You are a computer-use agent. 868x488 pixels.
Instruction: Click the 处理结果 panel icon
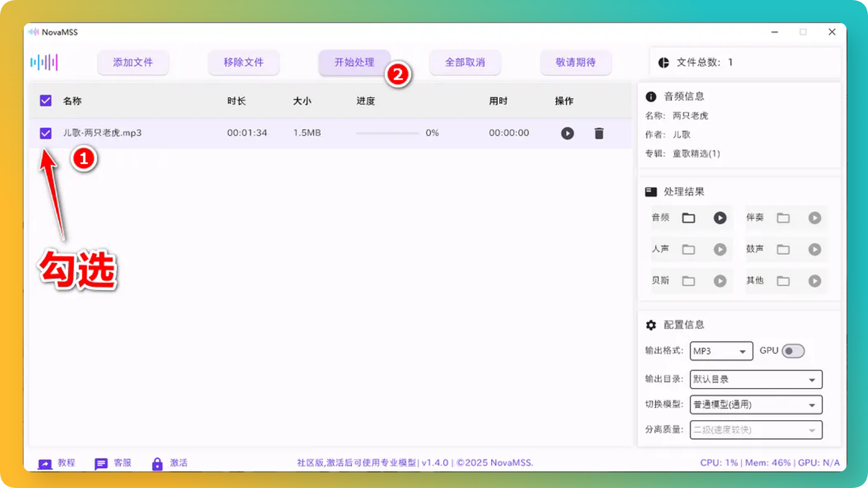click(651, 192)
